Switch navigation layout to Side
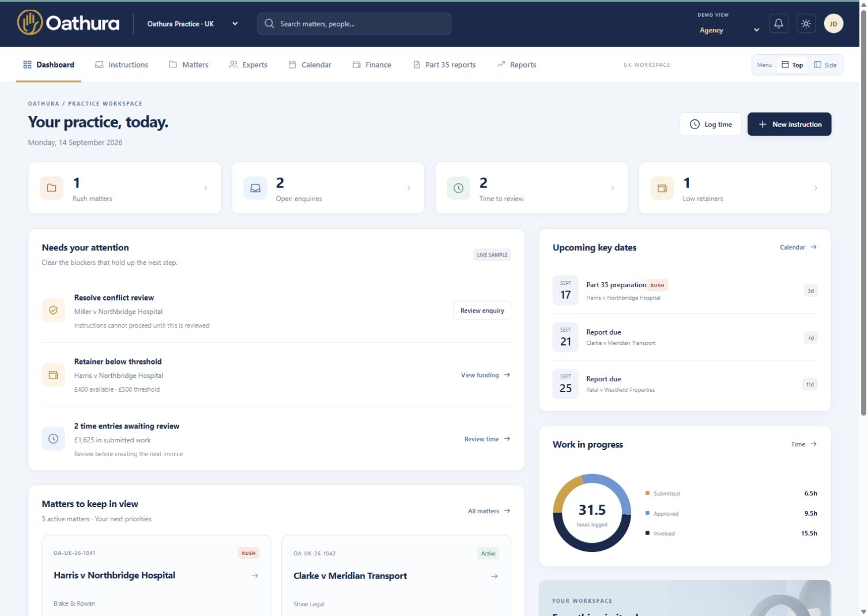 (825, 65)
